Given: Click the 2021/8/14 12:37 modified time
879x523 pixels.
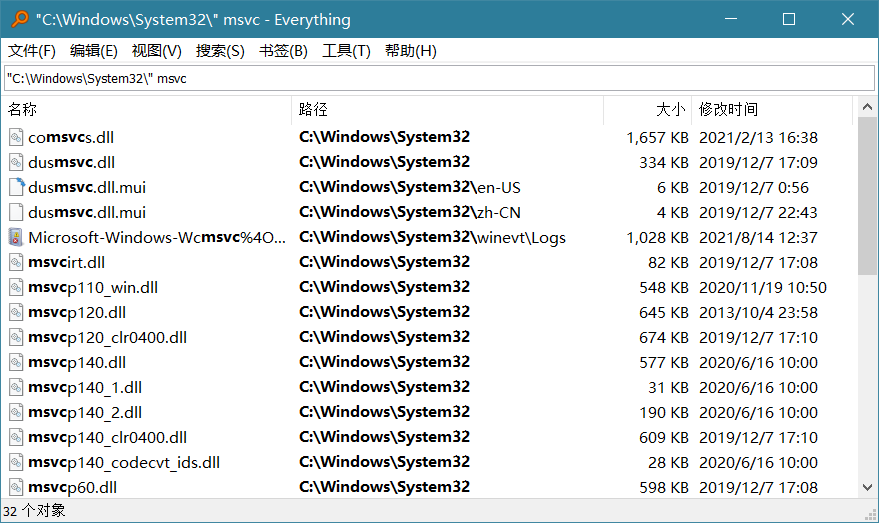Looking at the screenshot, I should click(758, 238).
